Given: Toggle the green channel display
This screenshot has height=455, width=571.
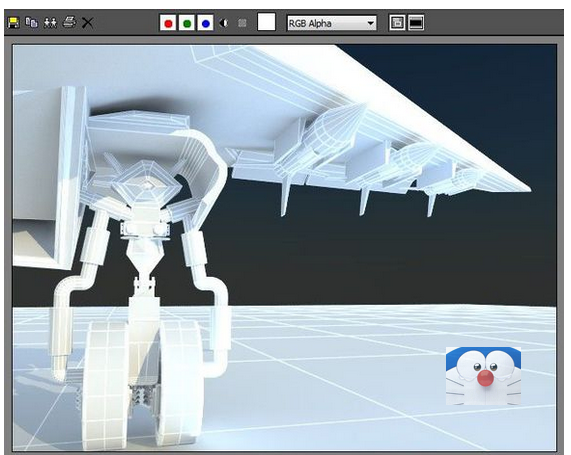Looking at the screenshot, I should 187,23.
